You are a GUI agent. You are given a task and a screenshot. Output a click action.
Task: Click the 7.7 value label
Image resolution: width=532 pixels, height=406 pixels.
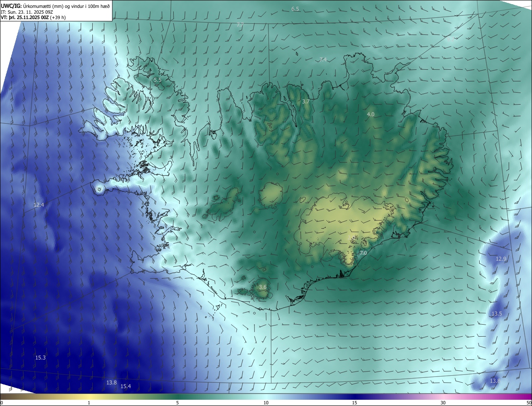(x=240, y=25)
